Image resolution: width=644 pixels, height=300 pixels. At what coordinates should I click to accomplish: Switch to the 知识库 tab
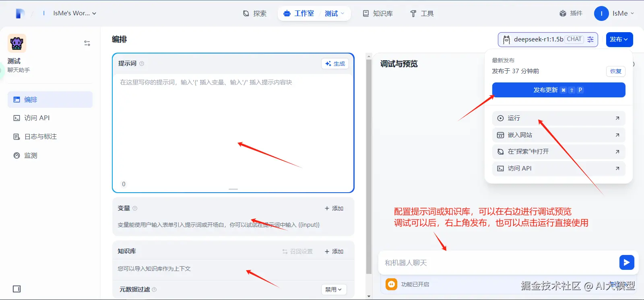[378, 14]
